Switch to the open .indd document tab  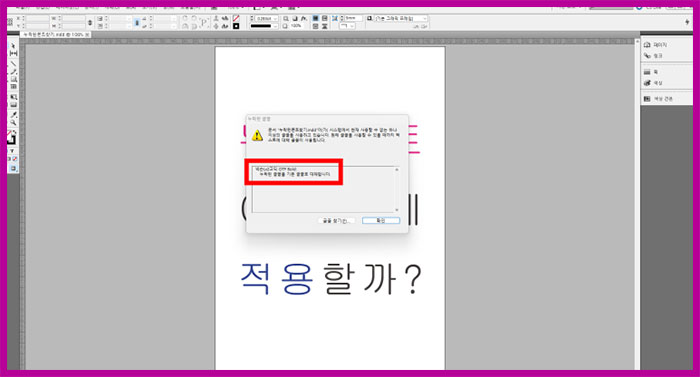point(56,34)
